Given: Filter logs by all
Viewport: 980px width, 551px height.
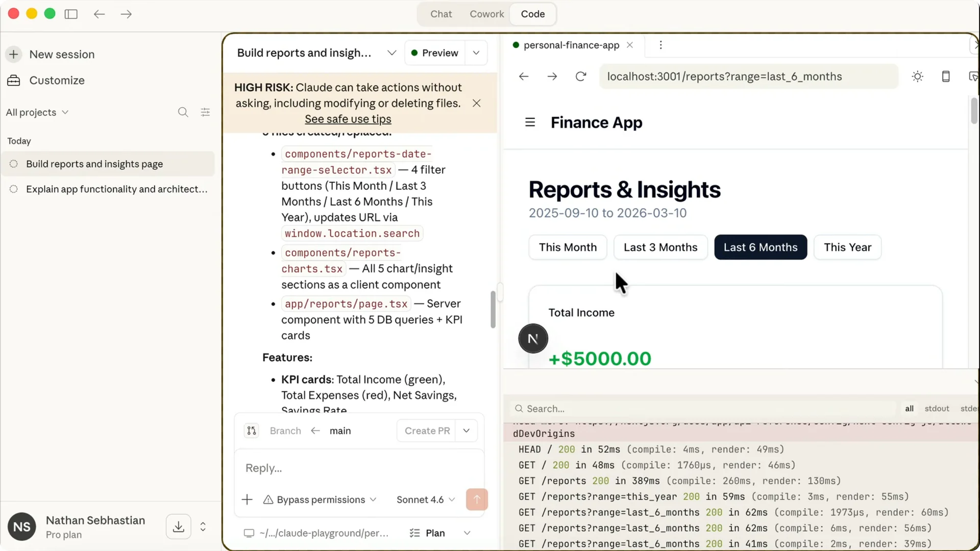Looking at the screenshot, I should (x=909, y=409).
